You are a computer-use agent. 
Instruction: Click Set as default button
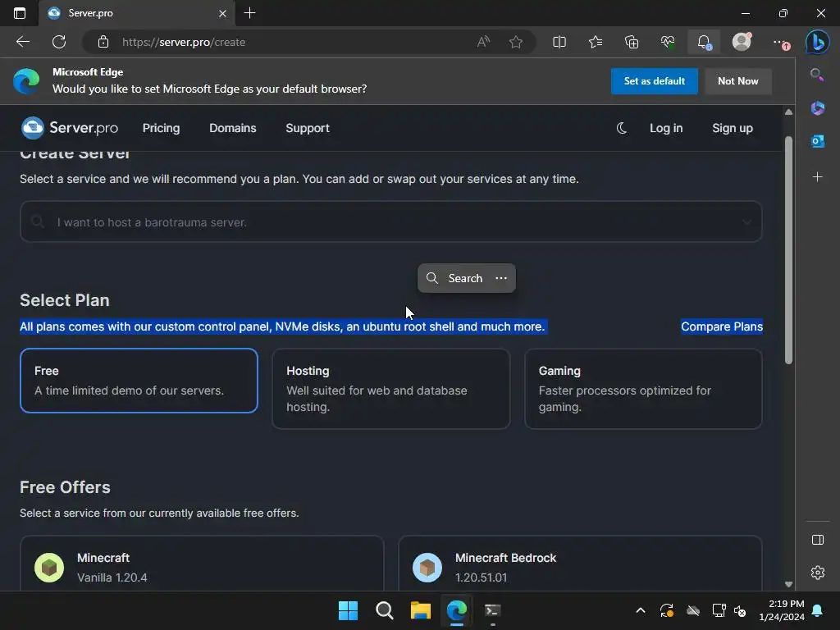(654, 81)
